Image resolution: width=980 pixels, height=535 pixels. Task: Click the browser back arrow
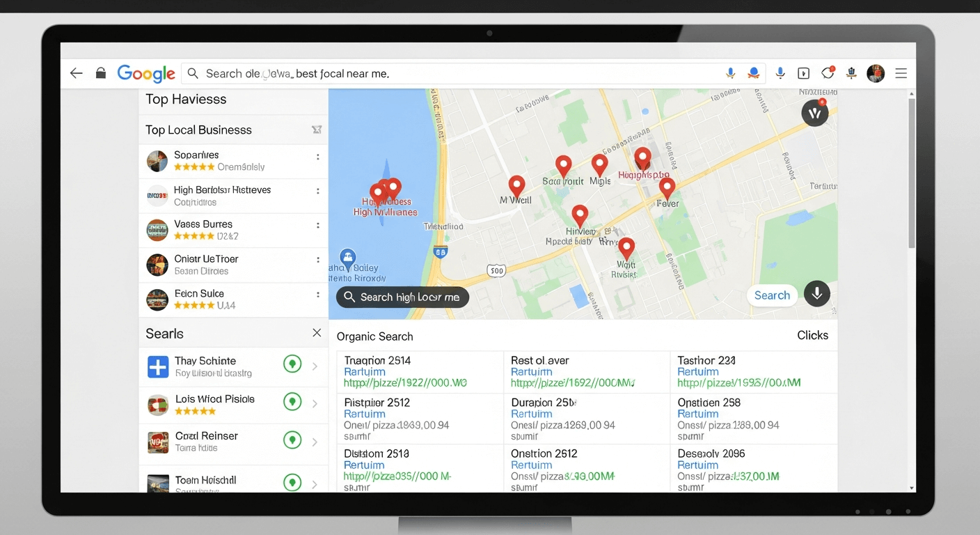point(77,73)
